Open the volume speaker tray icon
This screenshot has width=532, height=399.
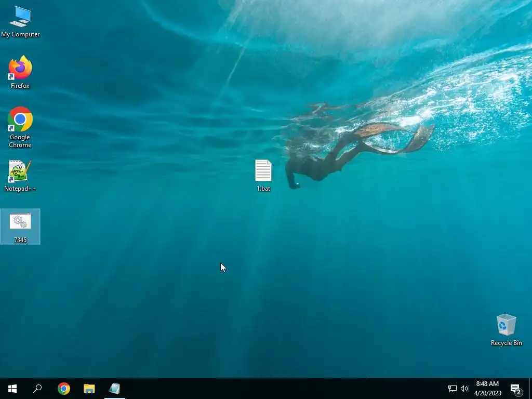click(464, 389)
